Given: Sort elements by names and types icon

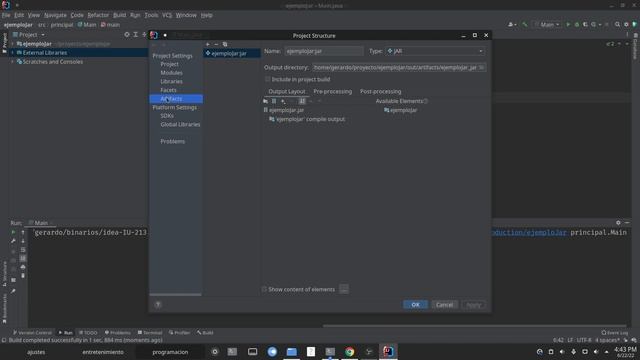Looking at the screenshot, I should [x=302, y=101].
